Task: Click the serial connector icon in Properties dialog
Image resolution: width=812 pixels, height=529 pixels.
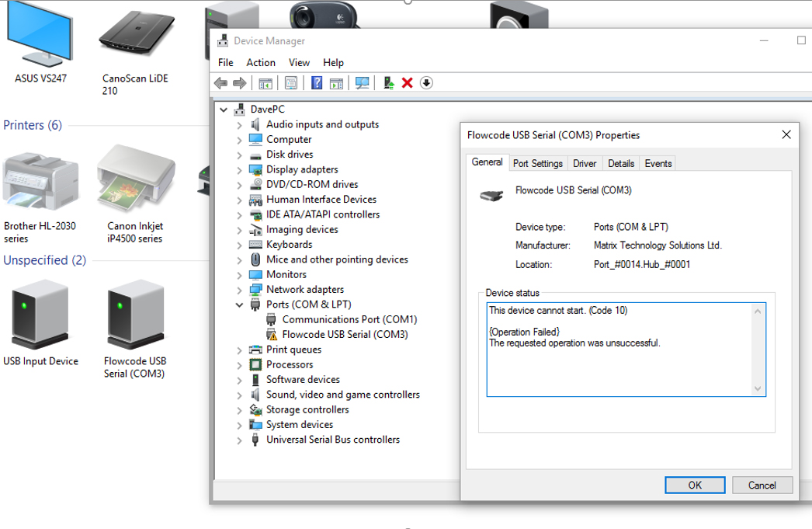Action: (491, 195)
